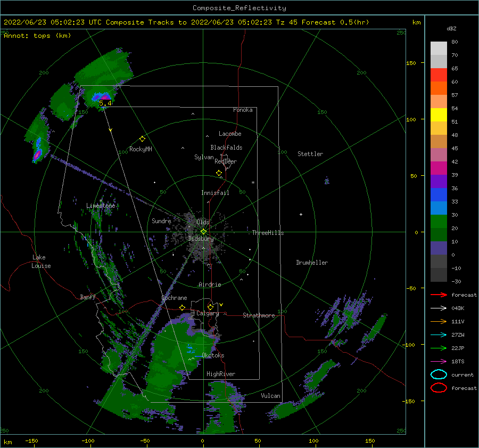Click the storm top label 5.4
This screenshot has width=479, height=448.
click(x=105, y=103)
